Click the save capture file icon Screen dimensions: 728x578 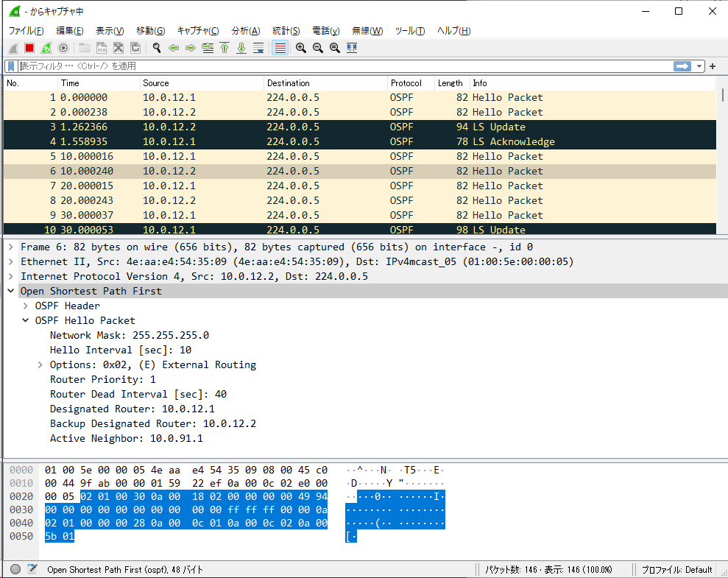pos(102,48)
